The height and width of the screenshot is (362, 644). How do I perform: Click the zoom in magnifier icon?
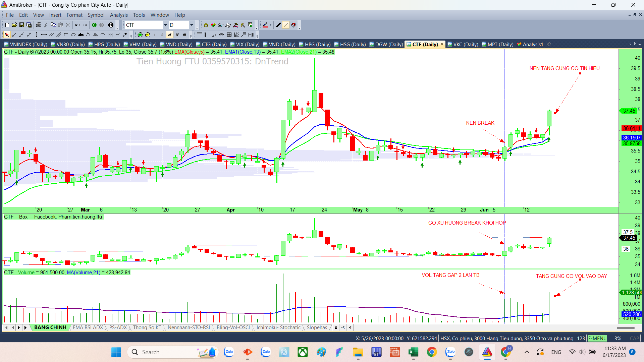(x=140, y=35)
